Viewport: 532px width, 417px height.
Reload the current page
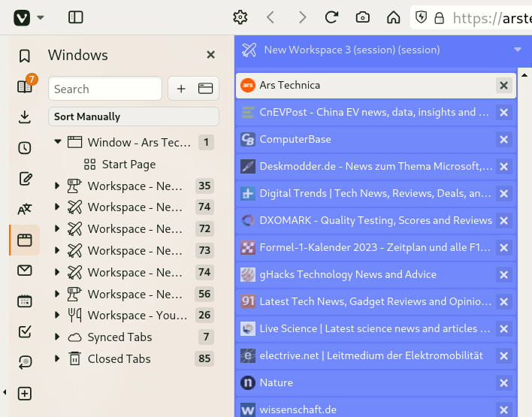point(331,17)
